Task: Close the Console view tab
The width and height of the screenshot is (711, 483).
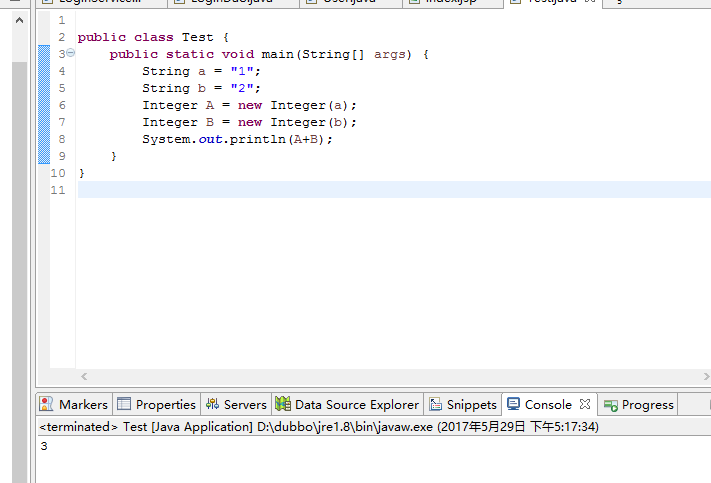Action: [585, 405]
